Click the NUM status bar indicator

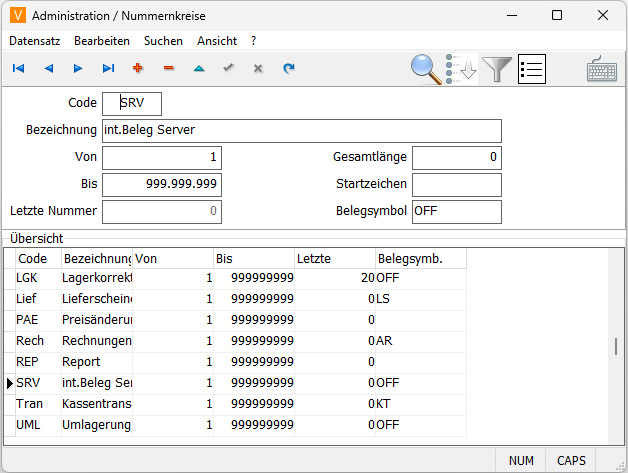521,461
